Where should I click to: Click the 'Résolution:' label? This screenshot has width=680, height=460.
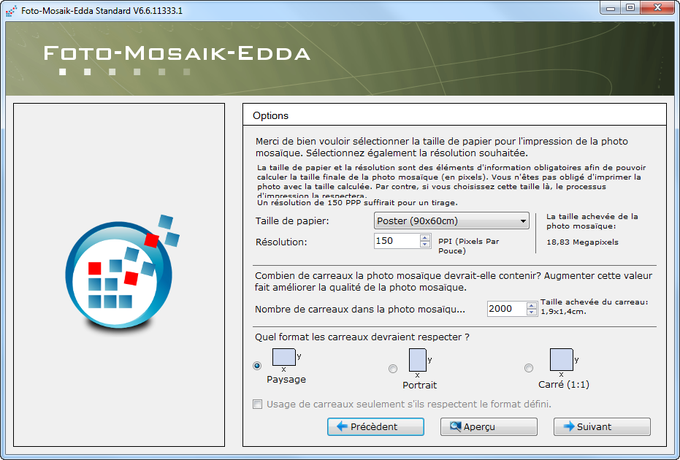281,242
